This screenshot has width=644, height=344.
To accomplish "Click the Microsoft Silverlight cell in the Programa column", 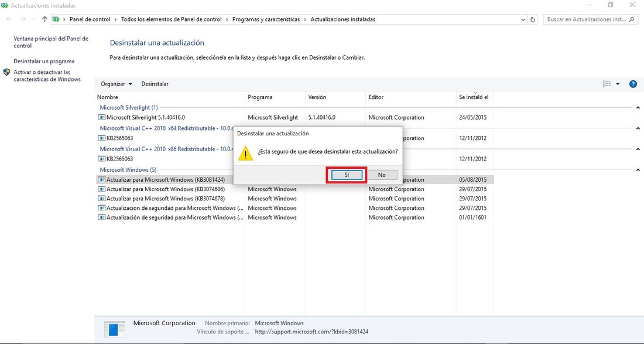I will 273,117.
